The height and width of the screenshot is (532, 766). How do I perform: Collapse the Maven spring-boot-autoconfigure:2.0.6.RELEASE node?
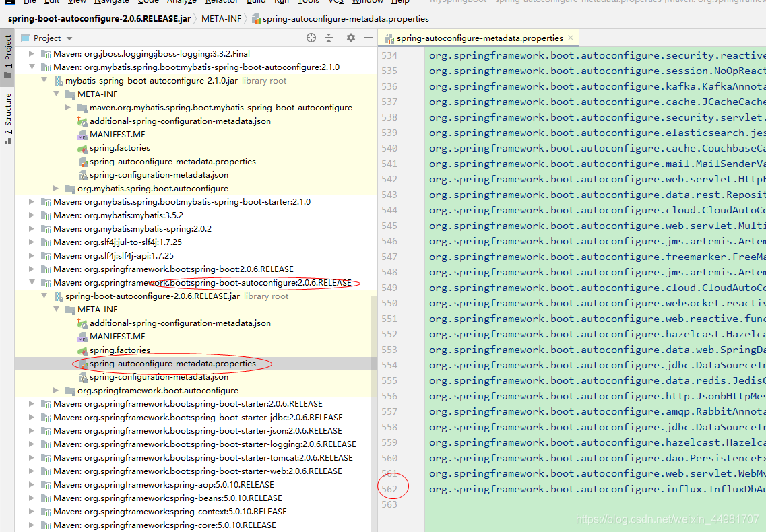[31, 282]
